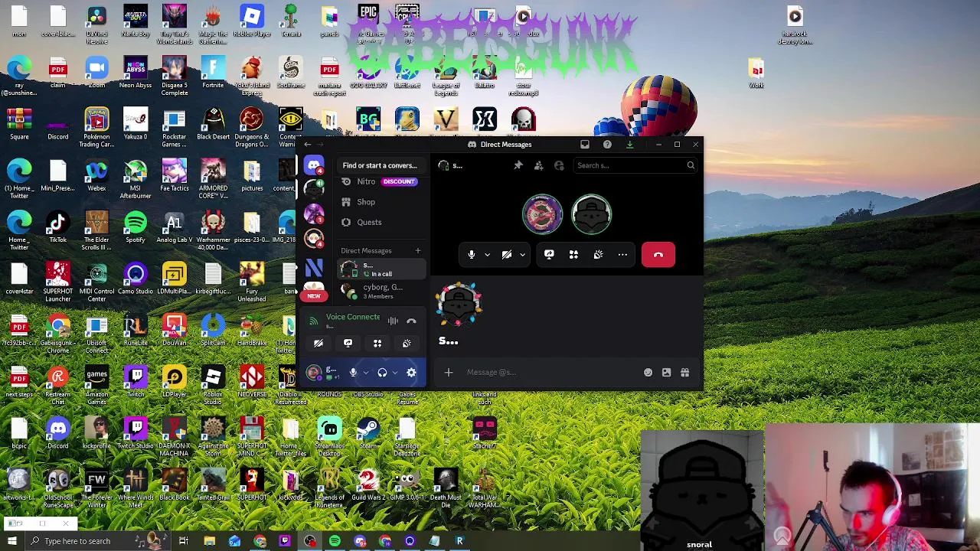Screen dimensions: 980x551
Task: Open Find or start a conversation box
Action: tap(380, 165)
